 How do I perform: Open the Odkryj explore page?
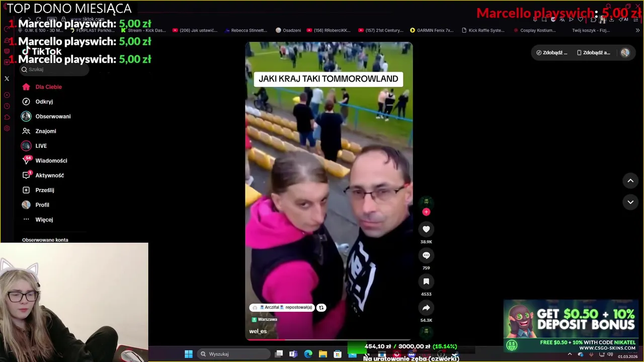[44, 102]
